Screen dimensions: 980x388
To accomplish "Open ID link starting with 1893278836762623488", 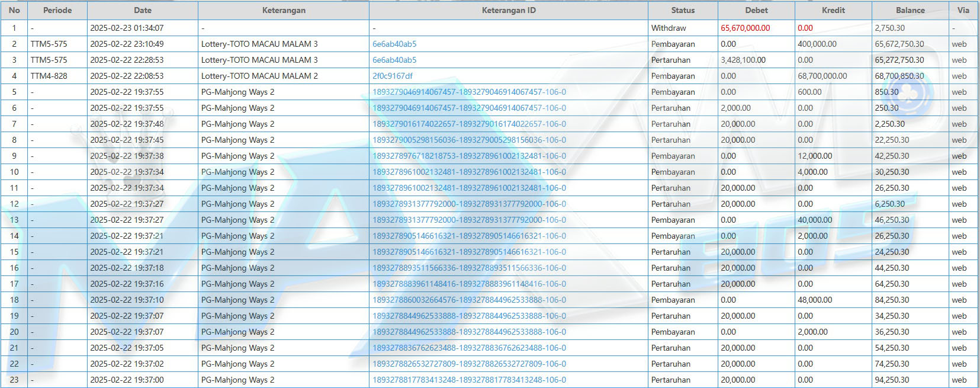I will [x=469, y=348].
